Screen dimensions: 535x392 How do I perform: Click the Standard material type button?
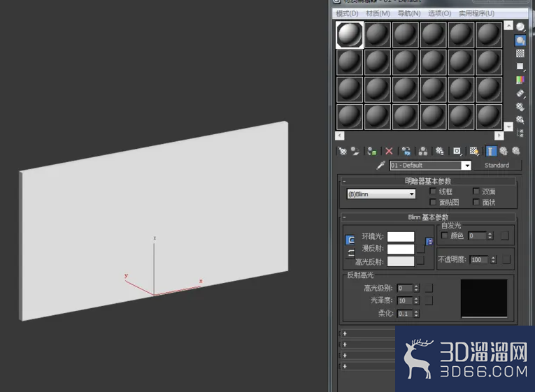pyautogui.click(x=497, y=166)
